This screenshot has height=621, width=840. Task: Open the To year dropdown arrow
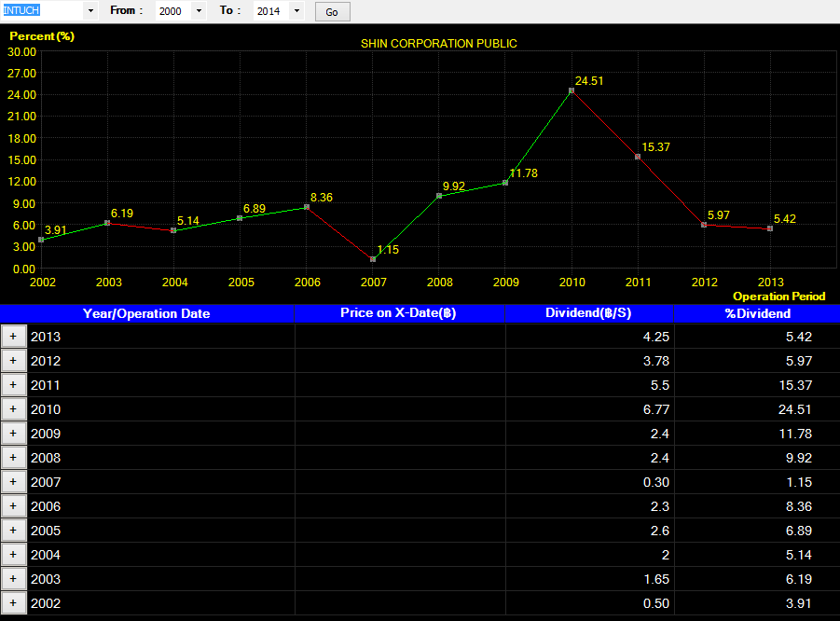pos(296,10)
